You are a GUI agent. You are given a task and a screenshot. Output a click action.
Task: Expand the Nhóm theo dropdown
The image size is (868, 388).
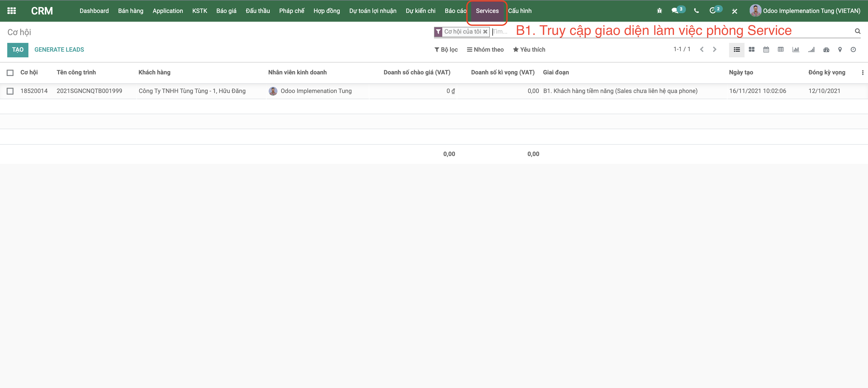pos(485,50)
